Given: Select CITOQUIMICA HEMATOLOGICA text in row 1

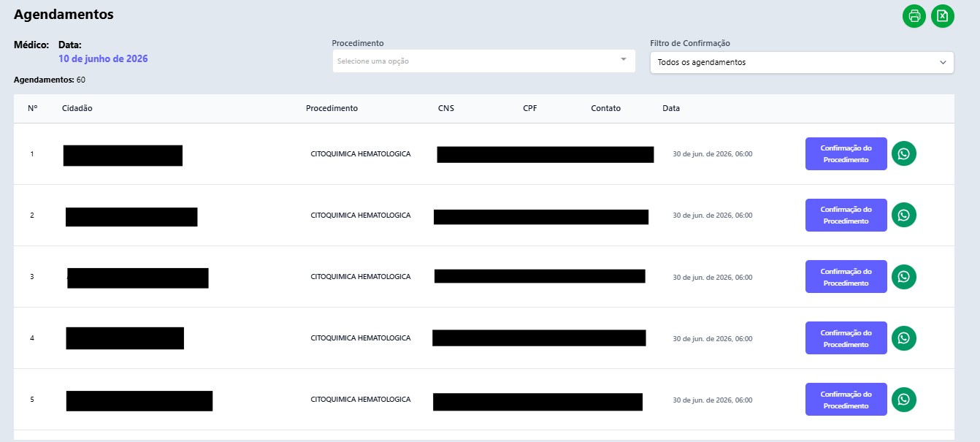Looking at the screenshot, I should tap(361, 153).
